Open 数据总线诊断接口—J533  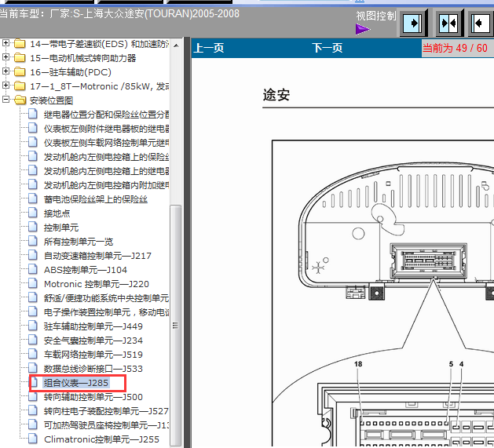tap(93, 369)
